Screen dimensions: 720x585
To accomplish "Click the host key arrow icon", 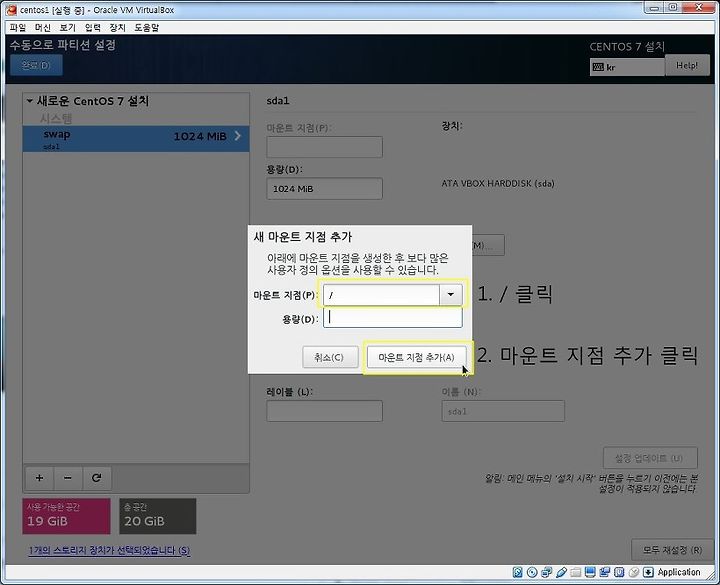I will [x=648, y=572].
